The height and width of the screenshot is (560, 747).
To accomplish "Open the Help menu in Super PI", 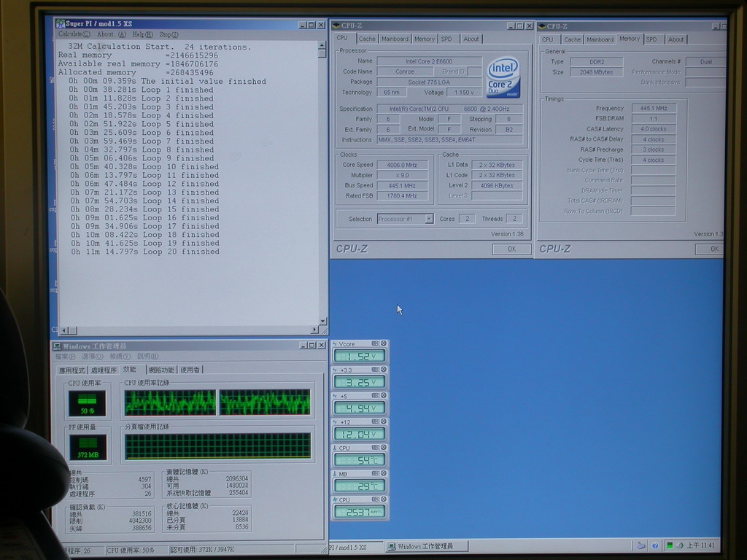I will [142, 34].
